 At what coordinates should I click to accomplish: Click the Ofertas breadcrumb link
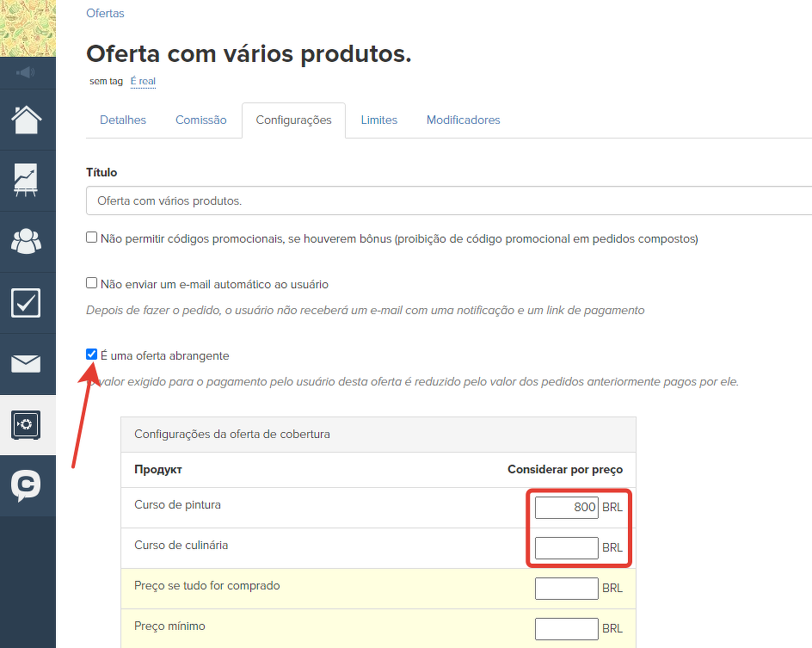[105, 14]
